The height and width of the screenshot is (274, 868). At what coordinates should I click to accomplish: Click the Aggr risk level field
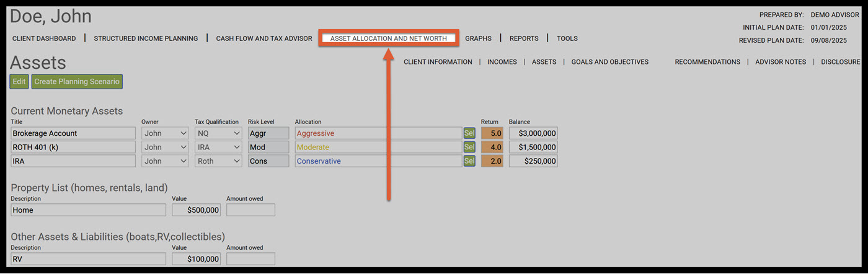tap(268, 133)
